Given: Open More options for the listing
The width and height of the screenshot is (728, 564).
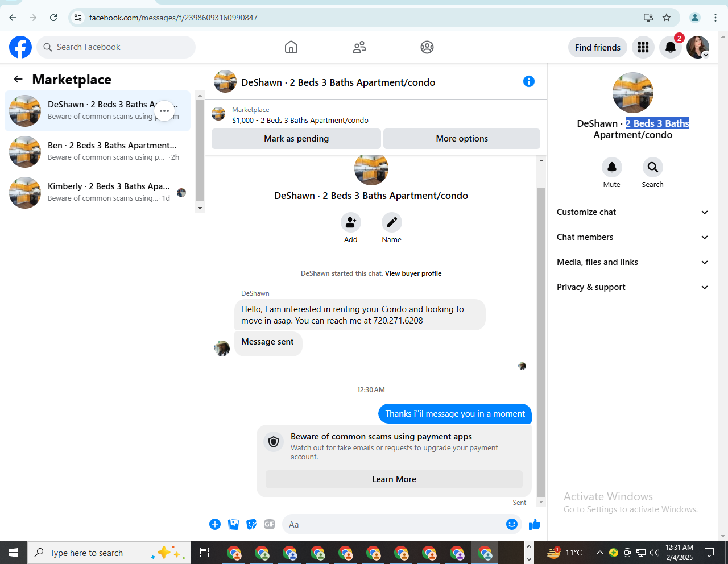Looking at the screenshot, I should coord(462,139).
